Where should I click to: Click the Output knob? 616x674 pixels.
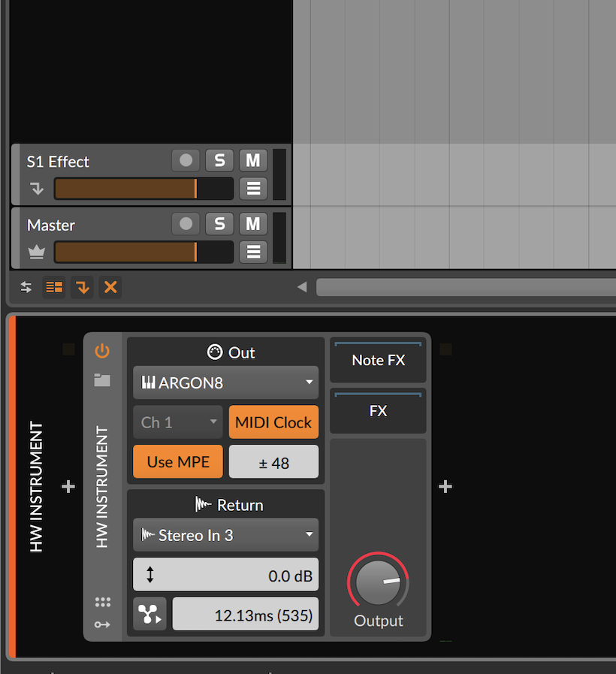click(378, 582)
